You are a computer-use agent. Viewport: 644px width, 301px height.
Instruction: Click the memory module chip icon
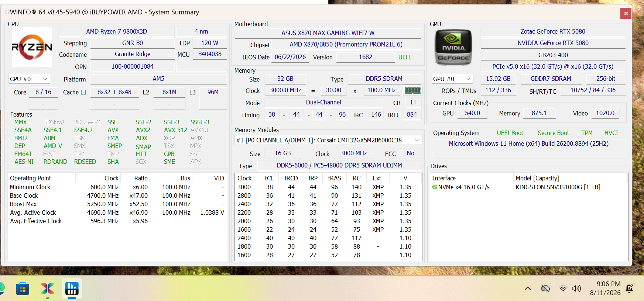412,90
